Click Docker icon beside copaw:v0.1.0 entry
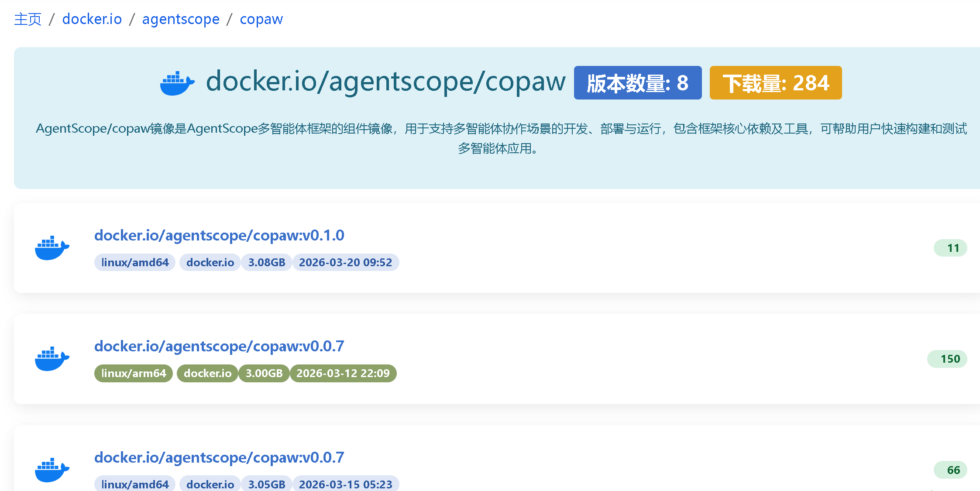The width and height of the screenshot is (980, 491). pyautogui.click(x=52, y=248)
